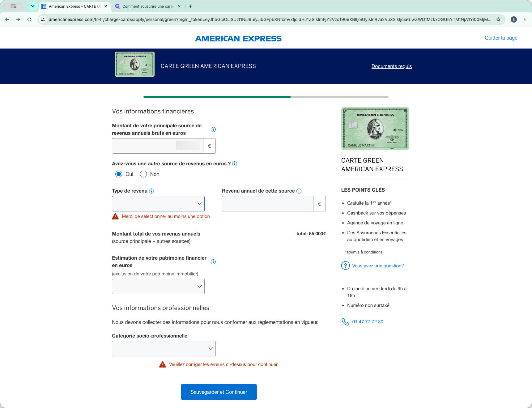Viewport: 532px width, 408px height.
Task: Click the principal annual revenue input field
Action: (x=157, y=146)
